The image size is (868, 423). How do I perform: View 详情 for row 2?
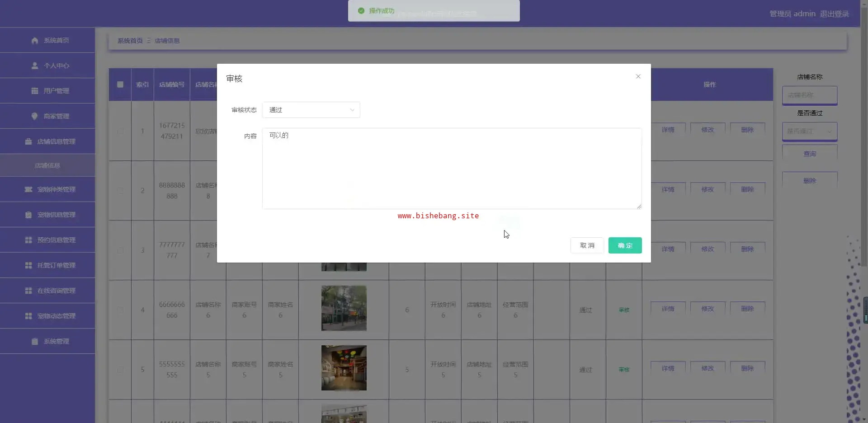[668, 189]
